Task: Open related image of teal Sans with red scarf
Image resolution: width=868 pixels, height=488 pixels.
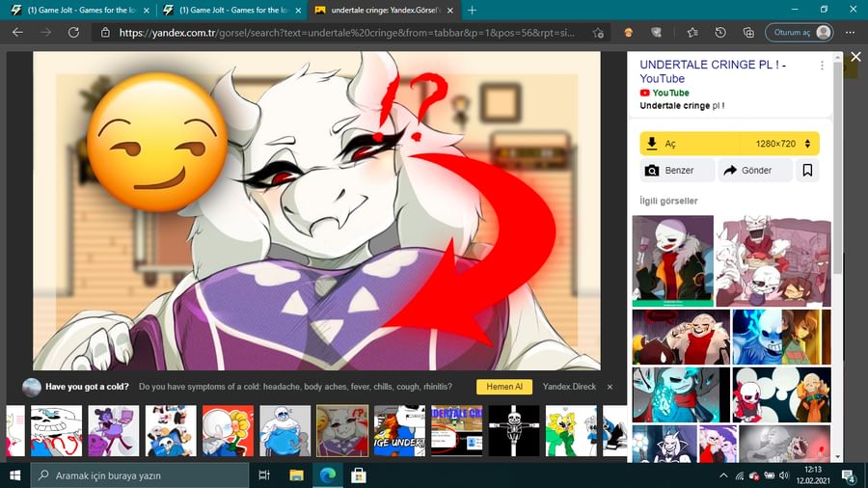Action: point(681,395)
